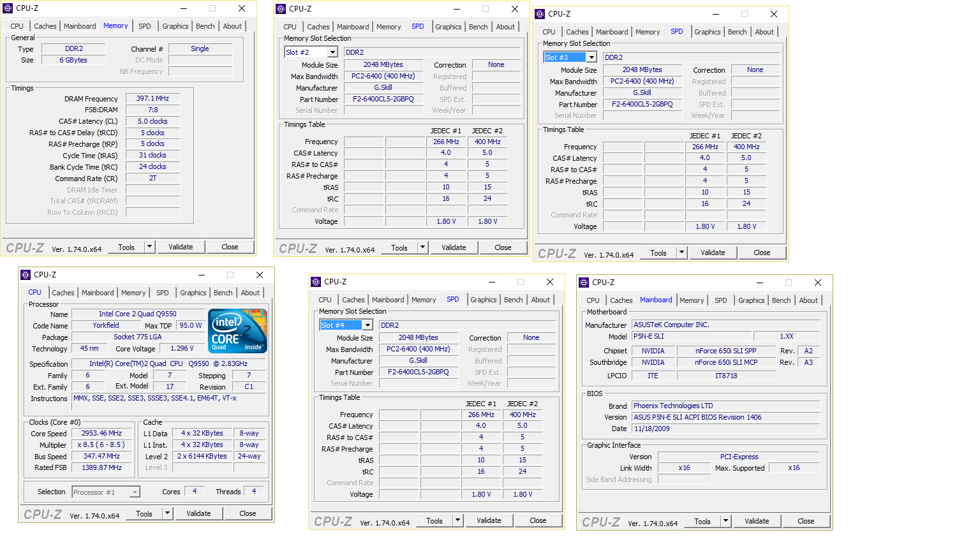
Task: Click the Rated FSB 1389.87 MHz value
Action: pyautogui.click(x=101, y=467)
